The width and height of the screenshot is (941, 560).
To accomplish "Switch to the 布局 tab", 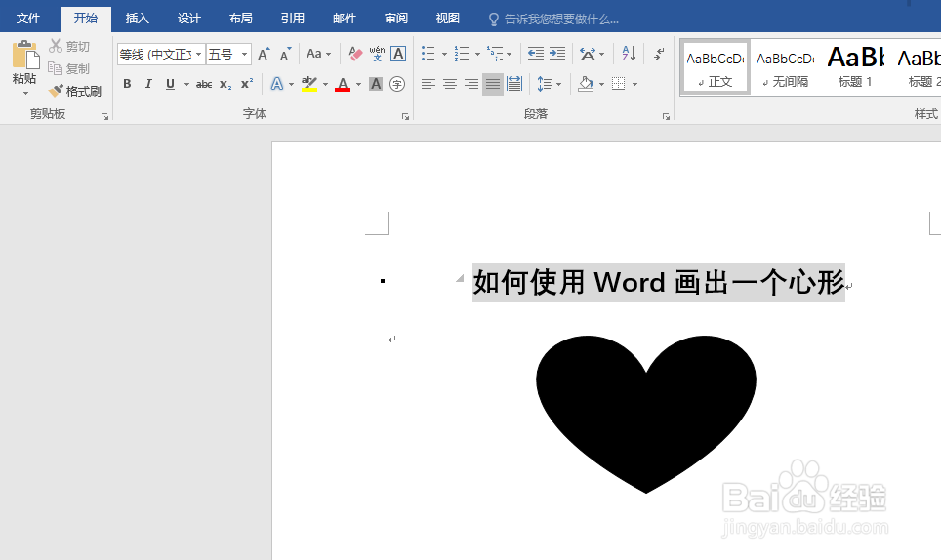I will click(x=241, y=19).
